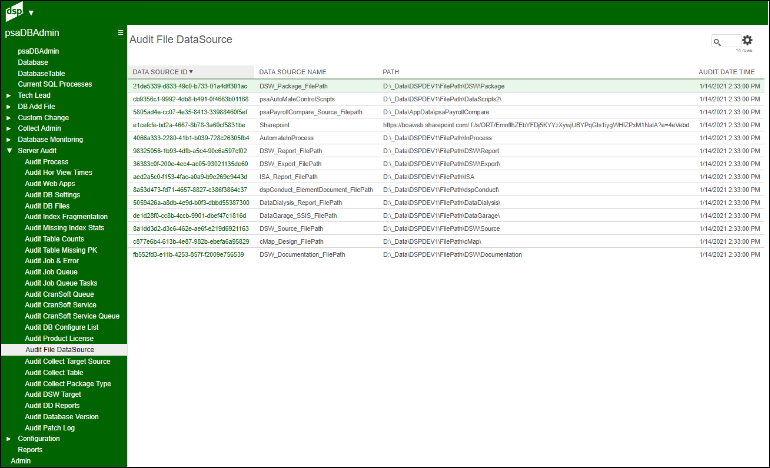Open Audit DD Reports

52,406
